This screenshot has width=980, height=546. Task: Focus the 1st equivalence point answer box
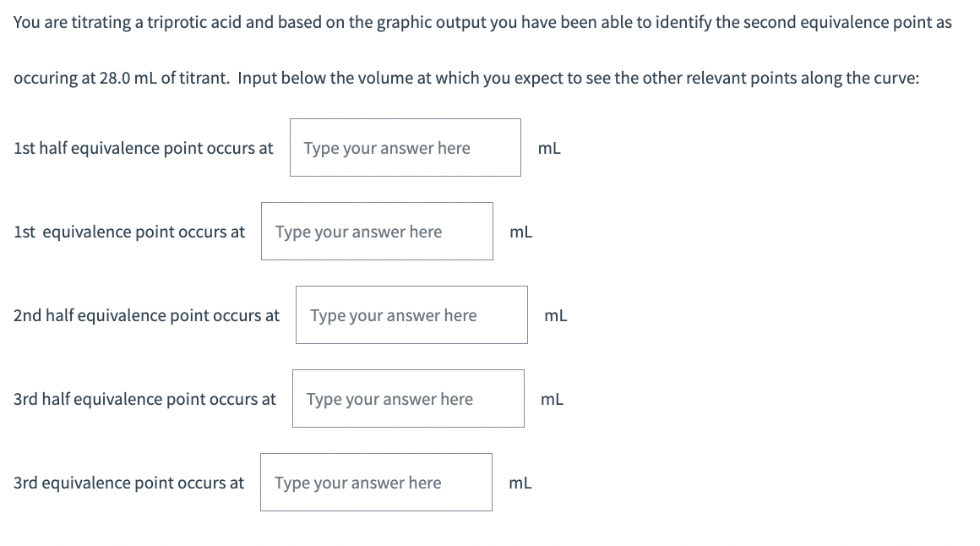(377, 232)
